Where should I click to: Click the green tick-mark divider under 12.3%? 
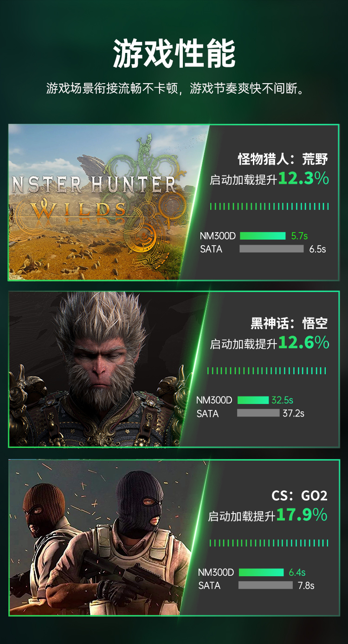[269, 206]
